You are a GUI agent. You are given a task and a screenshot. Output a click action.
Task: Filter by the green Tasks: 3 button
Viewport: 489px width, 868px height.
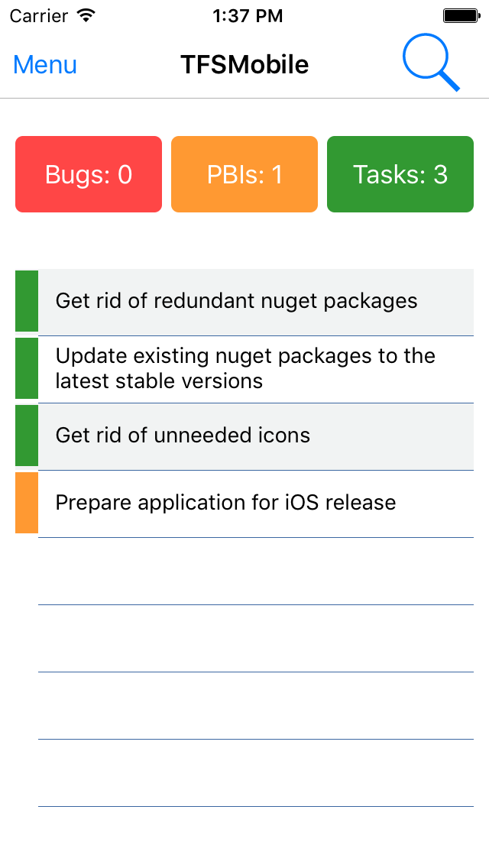coord(400,174)
